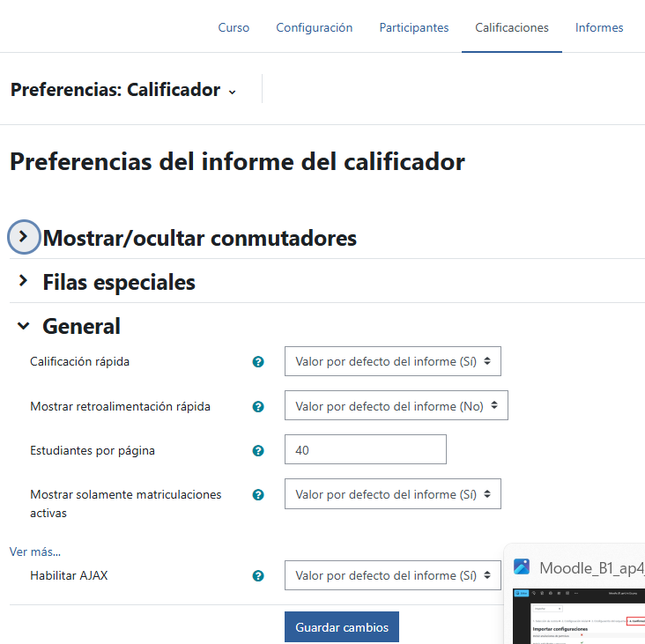This screenshot has height=644, width=645.
Task: Expand the Filas especiales section
Action: 24,281
